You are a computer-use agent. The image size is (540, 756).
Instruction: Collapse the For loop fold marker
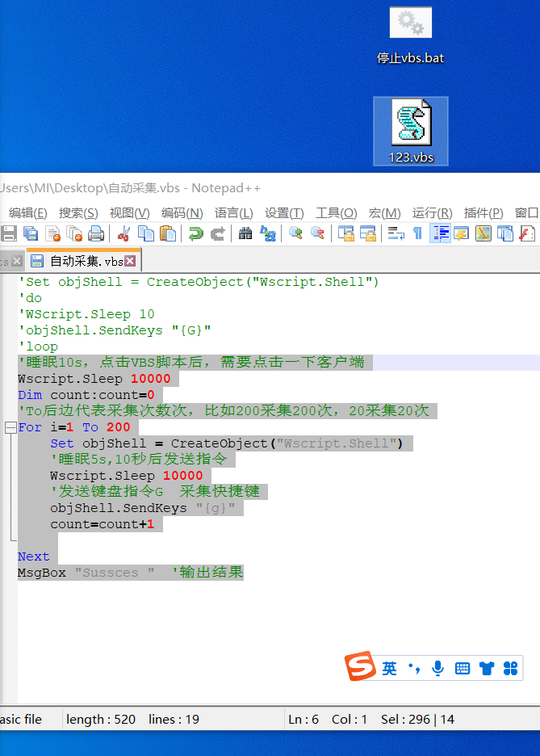10,427
